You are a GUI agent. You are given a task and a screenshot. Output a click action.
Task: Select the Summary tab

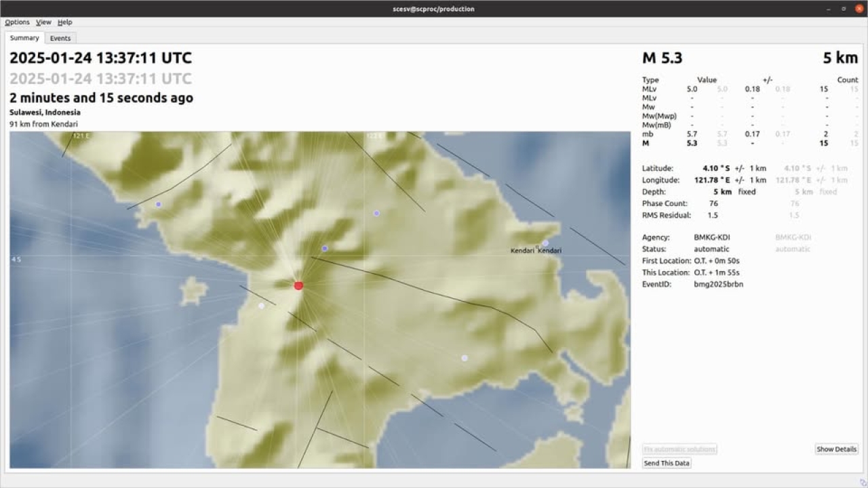(24, 38)
